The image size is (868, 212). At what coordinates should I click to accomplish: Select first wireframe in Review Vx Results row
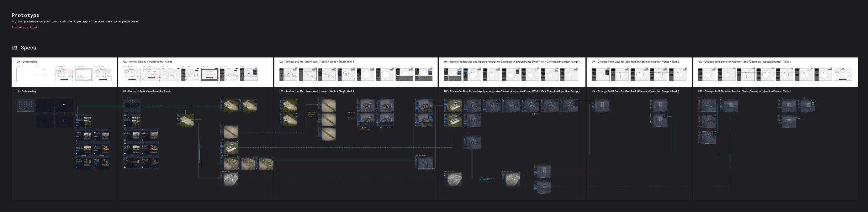452,74
